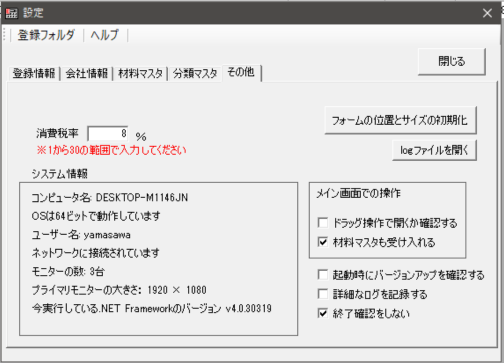This screenshot has width=504, height=363.
Task: Focus the 消費税率 input field
Action: click(x=108, y=134)
